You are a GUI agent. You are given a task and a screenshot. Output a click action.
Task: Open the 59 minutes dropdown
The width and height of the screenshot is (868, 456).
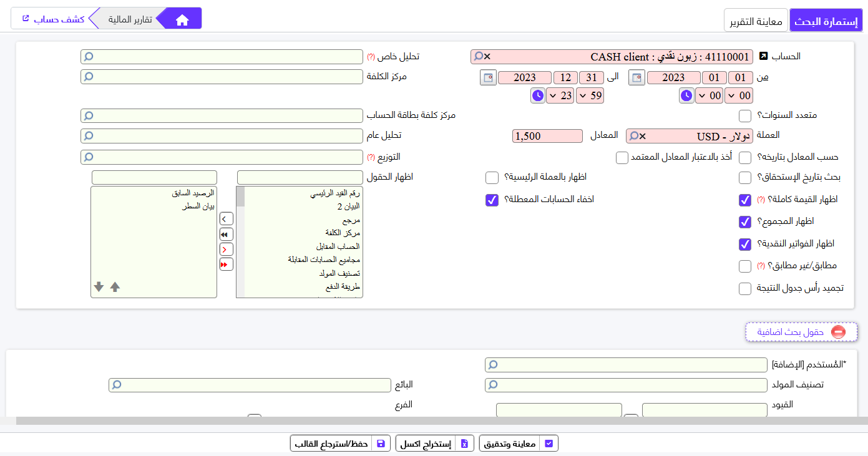point(590,96)
